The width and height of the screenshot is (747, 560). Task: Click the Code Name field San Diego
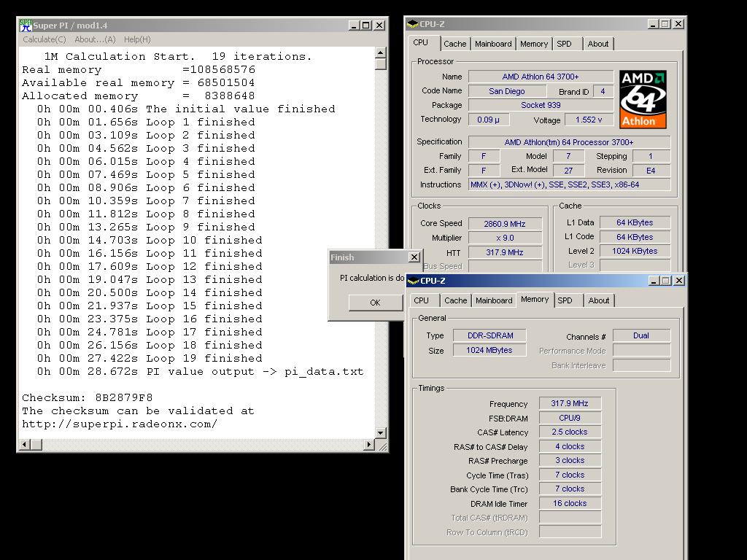tap(506, 91)
